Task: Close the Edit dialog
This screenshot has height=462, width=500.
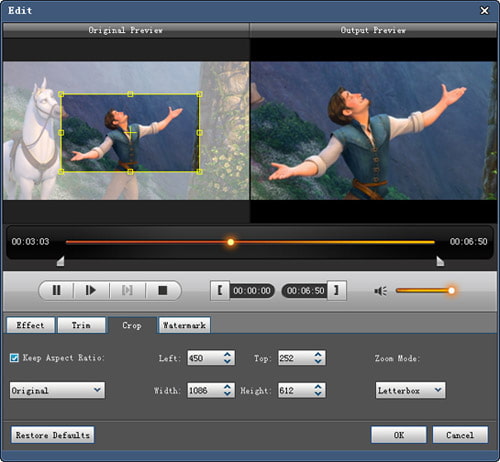Action: (x=484, y=11)
